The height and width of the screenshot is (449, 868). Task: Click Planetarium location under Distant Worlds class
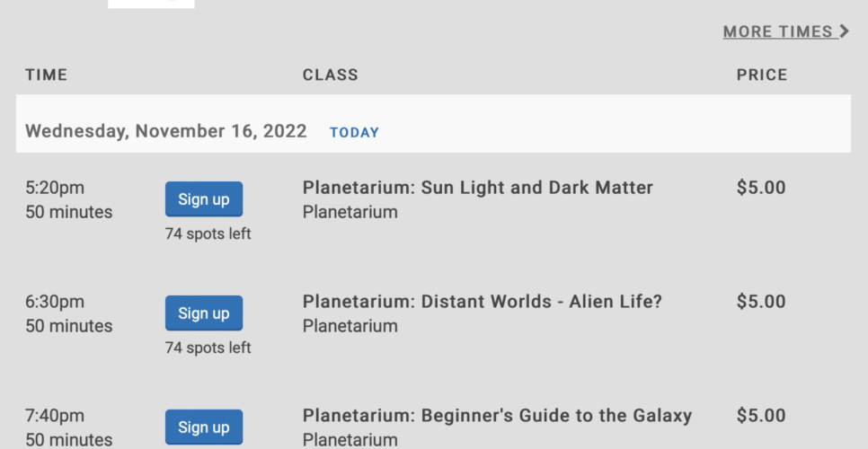(x=350, y=326)
